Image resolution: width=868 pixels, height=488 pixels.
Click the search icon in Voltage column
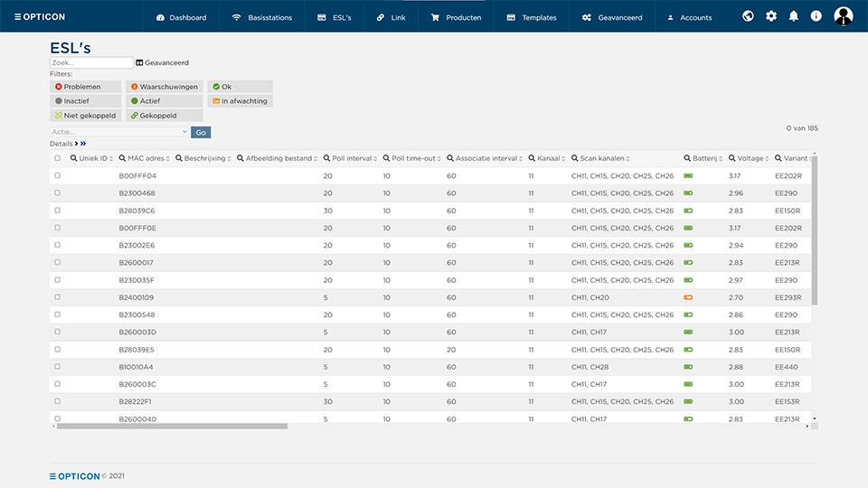coord(730,159)
